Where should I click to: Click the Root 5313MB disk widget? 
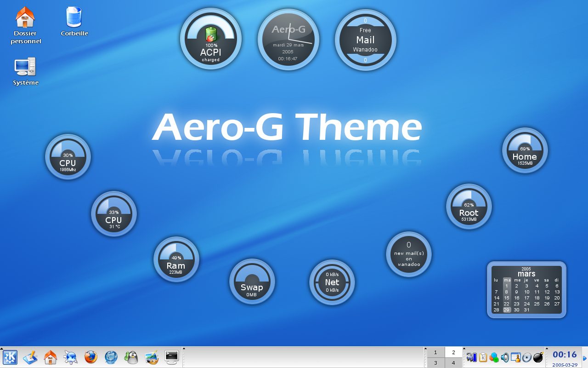coord(469,207)
